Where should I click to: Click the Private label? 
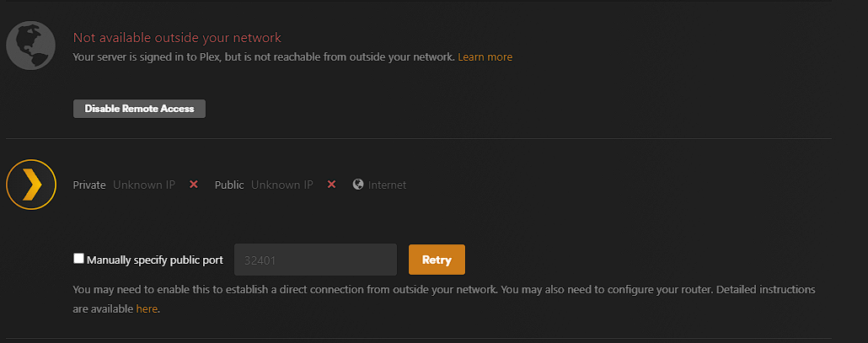pyautogui.click(x=89, y=185)
